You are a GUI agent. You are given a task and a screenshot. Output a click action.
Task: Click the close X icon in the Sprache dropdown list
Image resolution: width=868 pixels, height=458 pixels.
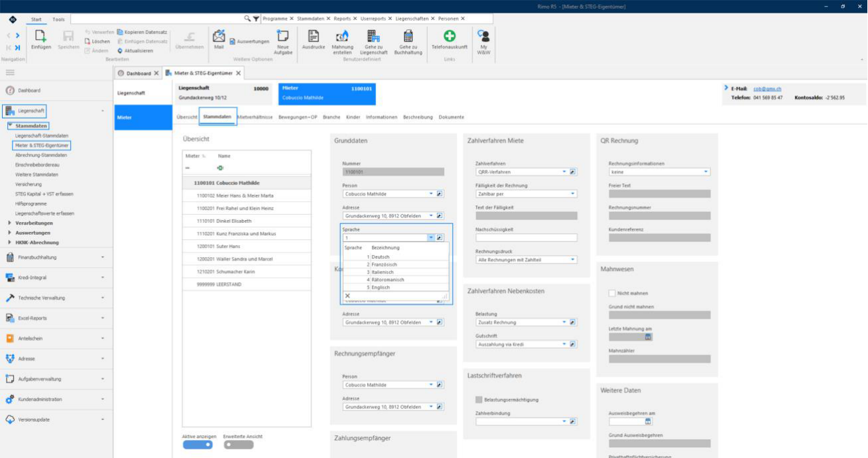pyautogui.click(x=347, y=296)
